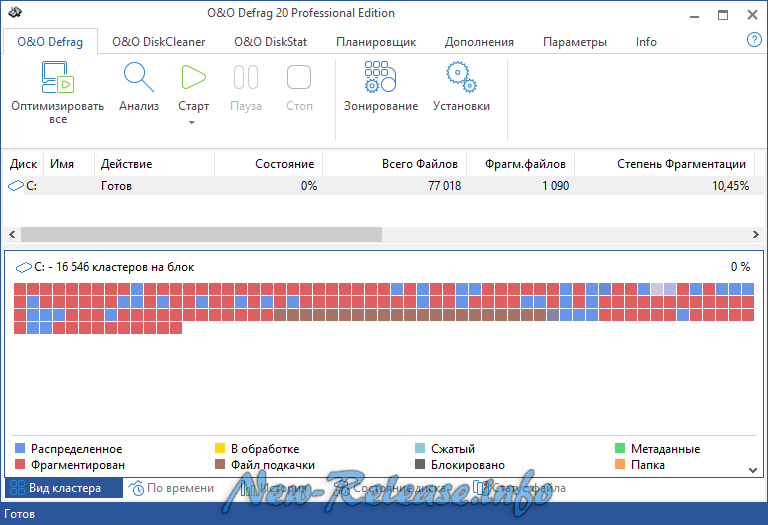
Task: Sort by Действие column header
Action: pos(154,164)
